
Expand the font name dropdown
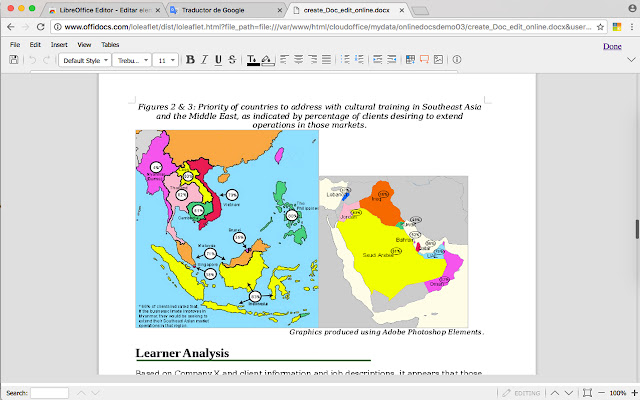tap(130, 61)
